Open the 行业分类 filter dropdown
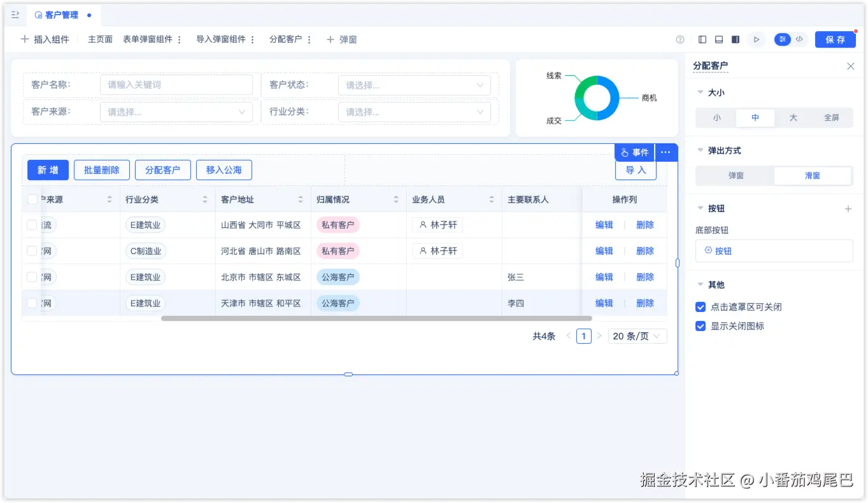868x503 pixels. (x=415, y=112)
